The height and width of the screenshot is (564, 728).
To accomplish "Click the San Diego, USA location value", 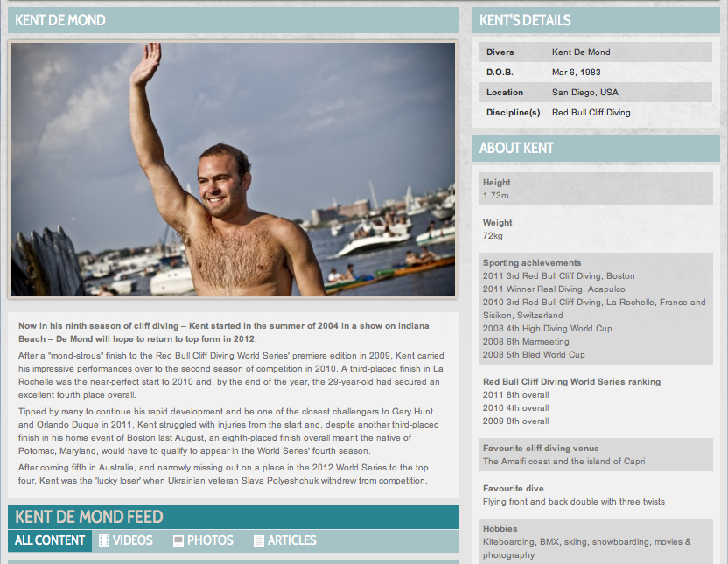I will coord(585,93).
